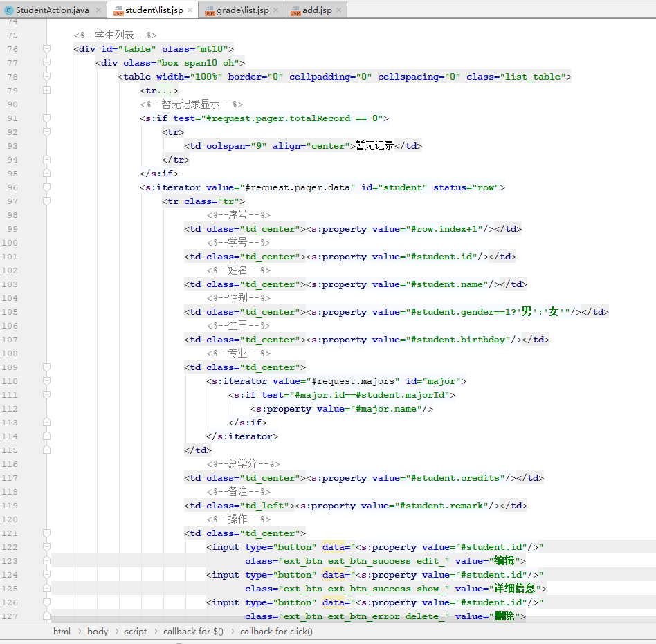Click the value "#student.birthday"
Viewport: 656px width, 644px height.
pos(458,340)
